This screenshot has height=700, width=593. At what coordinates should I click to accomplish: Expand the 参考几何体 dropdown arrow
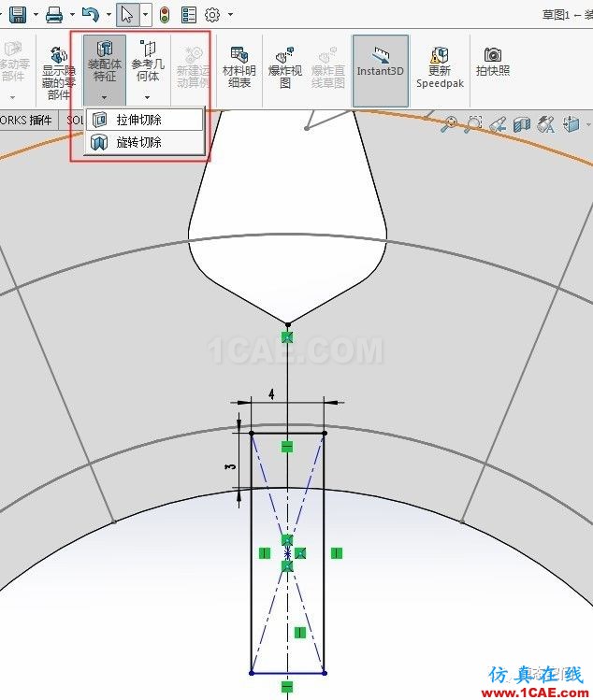click(147, 97)
